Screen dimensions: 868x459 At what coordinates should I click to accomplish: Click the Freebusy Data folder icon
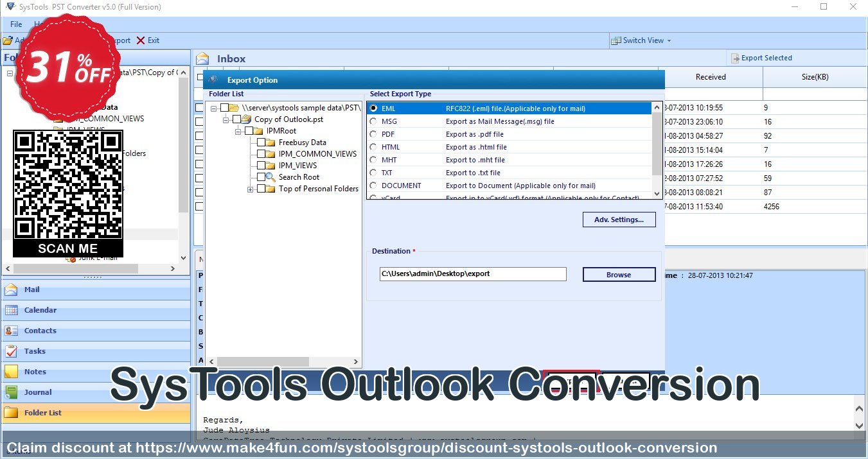(x=270, y=143)
